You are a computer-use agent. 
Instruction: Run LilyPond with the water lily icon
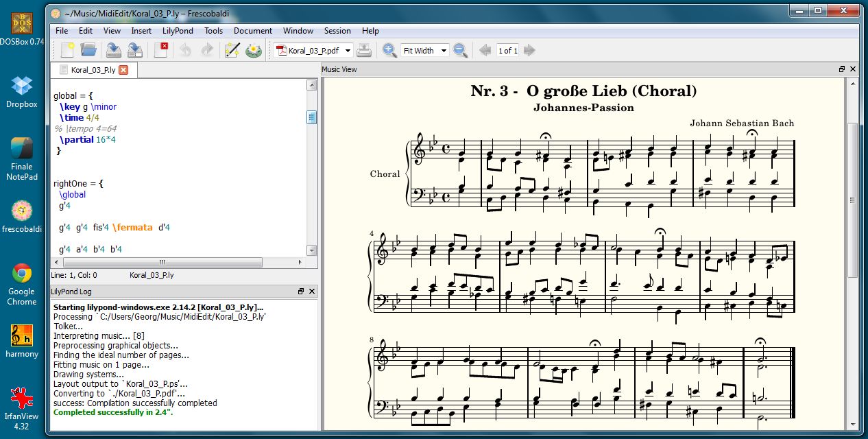tap(254, 50)
